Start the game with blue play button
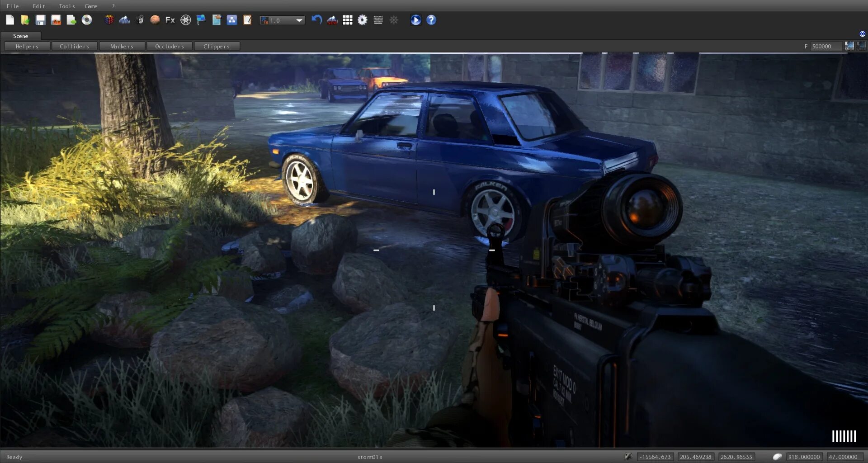This screenshot has height=463, width=868. tap(416, 20)
